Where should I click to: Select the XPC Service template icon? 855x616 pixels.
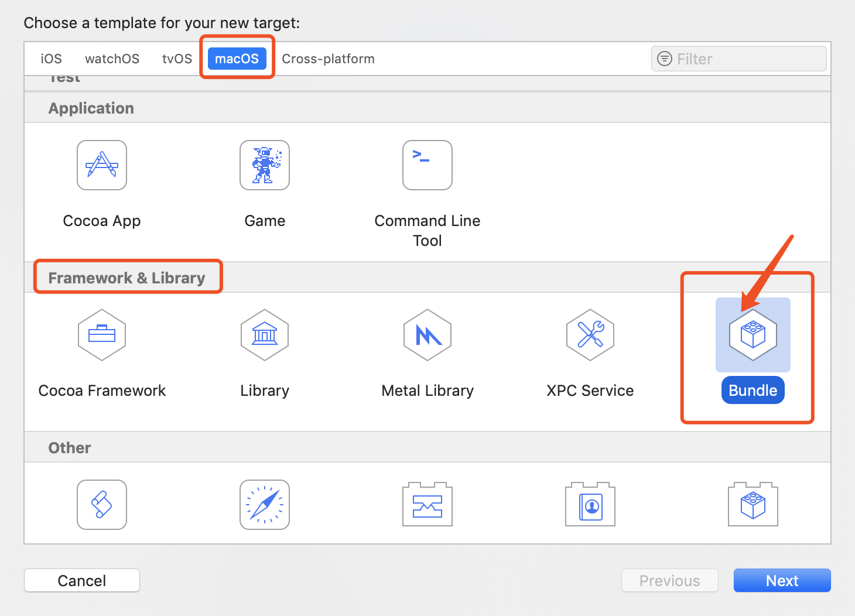coord(590,335)
